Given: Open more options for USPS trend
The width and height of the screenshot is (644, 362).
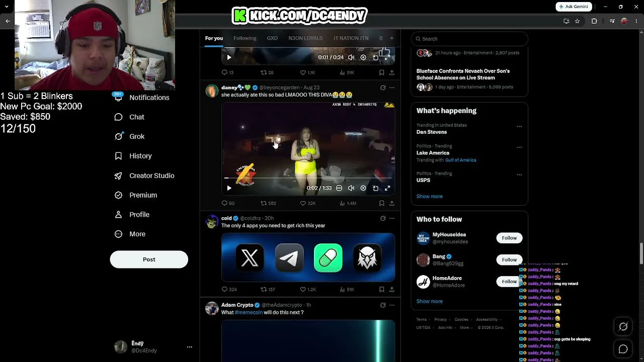Looking at the screenshot, I should [519, 175].
